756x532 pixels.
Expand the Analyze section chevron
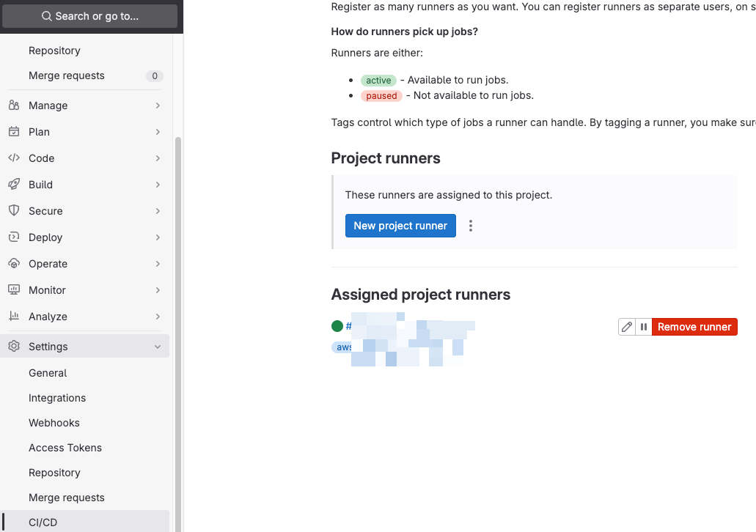pos(158,317)
